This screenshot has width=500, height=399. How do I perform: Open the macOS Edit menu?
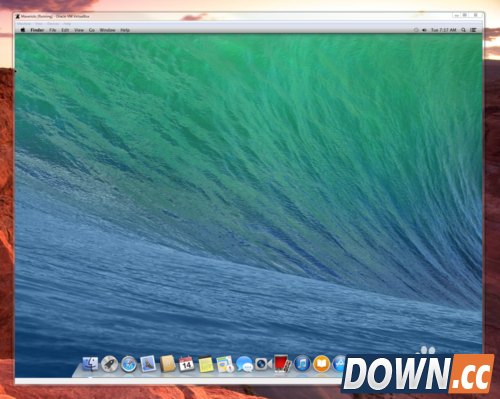[x=65, y=30]
